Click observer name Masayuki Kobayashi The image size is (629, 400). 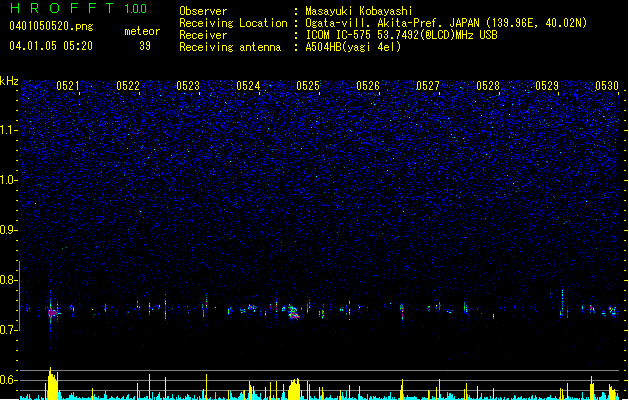pyautogui.click(x=358, y=11)
